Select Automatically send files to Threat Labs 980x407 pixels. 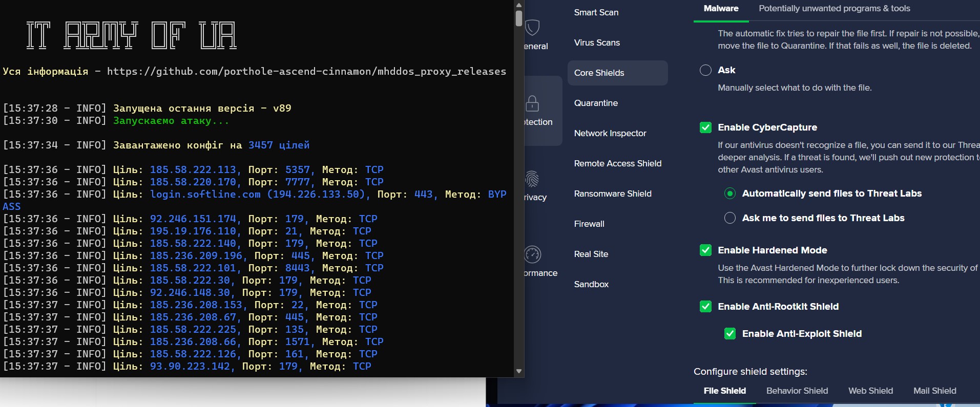pyautogui.click(x=730, y=194)
